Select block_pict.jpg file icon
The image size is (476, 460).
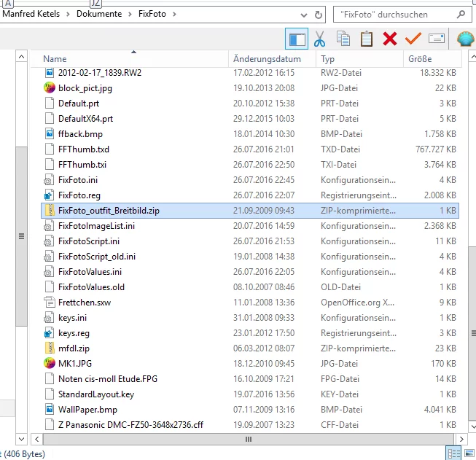[x=50, y=87]
